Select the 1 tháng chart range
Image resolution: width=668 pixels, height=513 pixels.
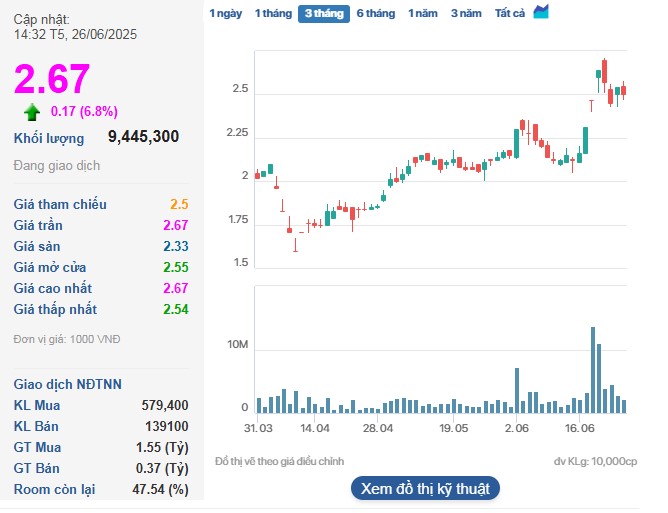click(272, 13)
